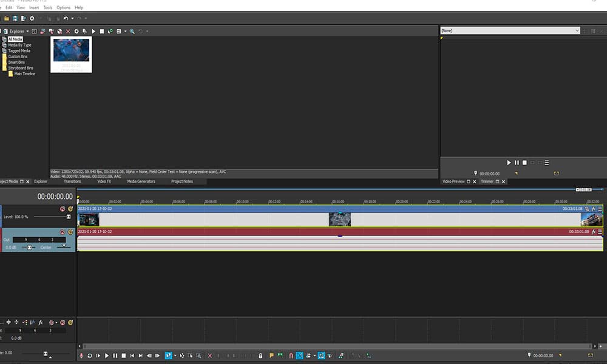
Task: Toggle loop playback in transport bar
Action: pos(90,356)
